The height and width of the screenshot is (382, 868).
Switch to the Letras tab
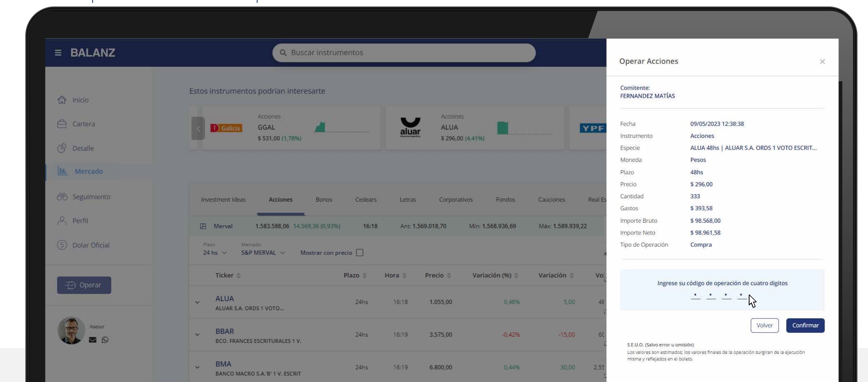click(x=408, y=200)
